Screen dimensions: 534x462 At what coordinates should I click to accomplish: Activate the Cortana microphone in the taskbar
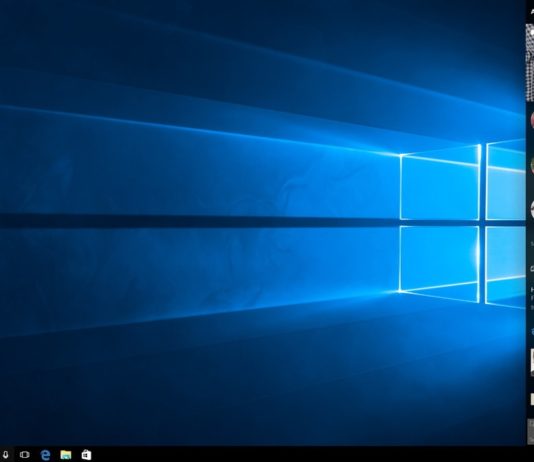(6, 455)
